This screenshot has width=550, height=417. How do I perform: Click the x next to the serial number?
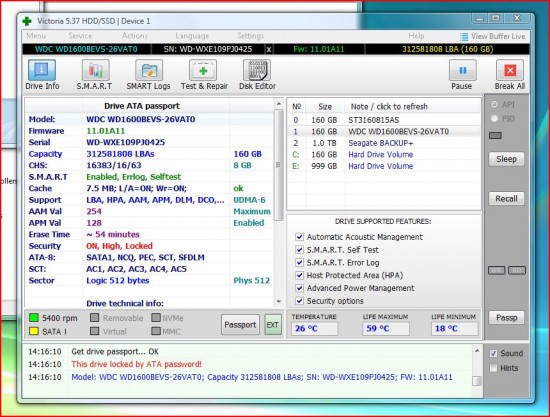(269, 49)
